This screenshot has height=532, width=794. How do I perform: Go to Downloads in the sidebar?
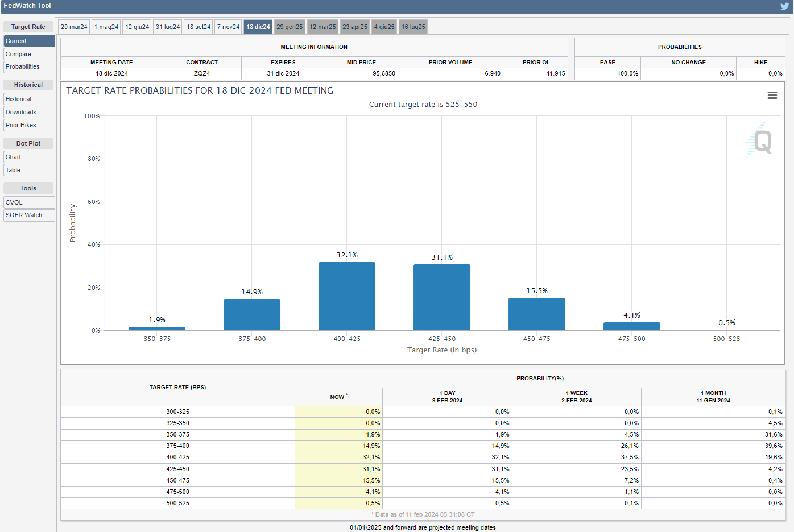click(x=29, y=112)
